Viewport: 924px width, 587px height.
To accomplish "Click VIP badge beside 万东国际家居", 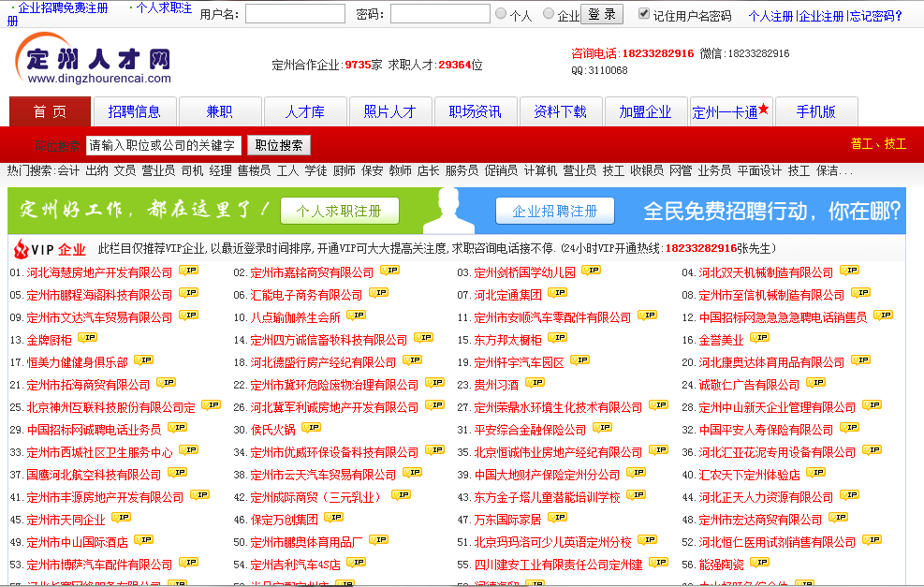I will pyautogui.click(x=557, y=518).
